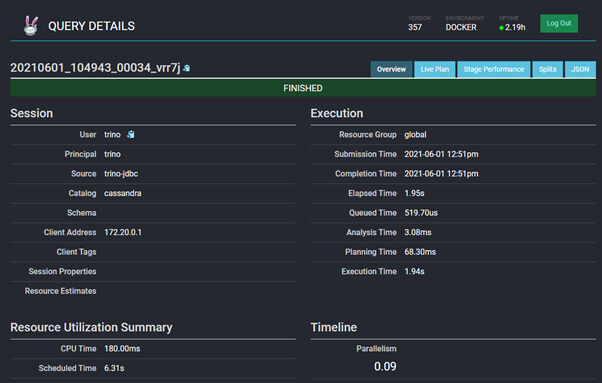
Task: Select the query ID 20210601_104943_00034_vrr7j
Action: click(x=95, y=68)
